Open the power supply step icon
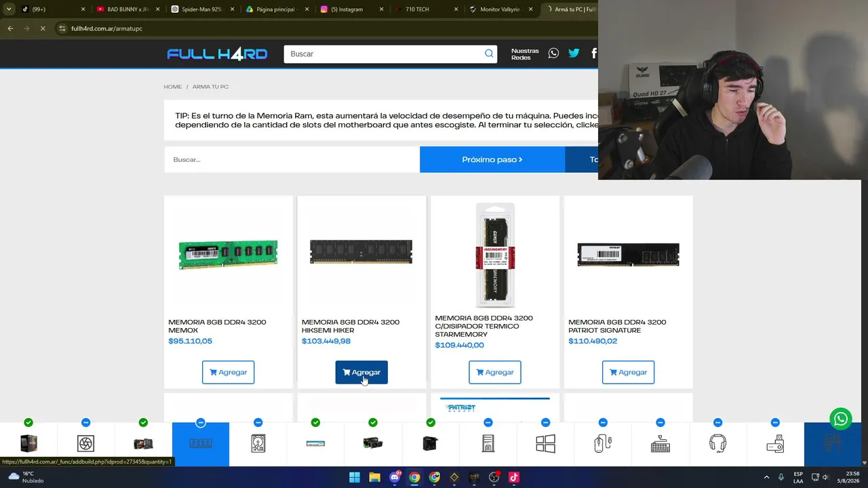This screenshot has height=488, width=868. pos(430,444)
